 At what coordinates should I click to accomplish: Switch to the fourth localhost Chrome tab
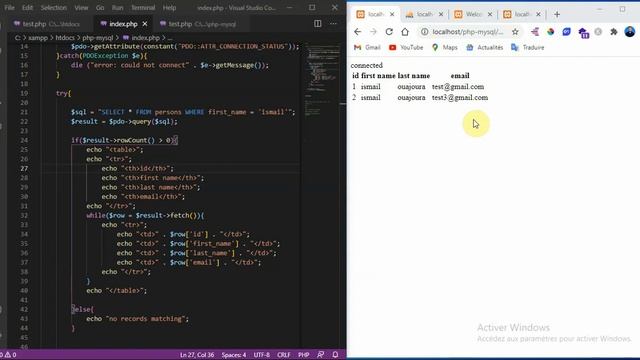(521, 14)
